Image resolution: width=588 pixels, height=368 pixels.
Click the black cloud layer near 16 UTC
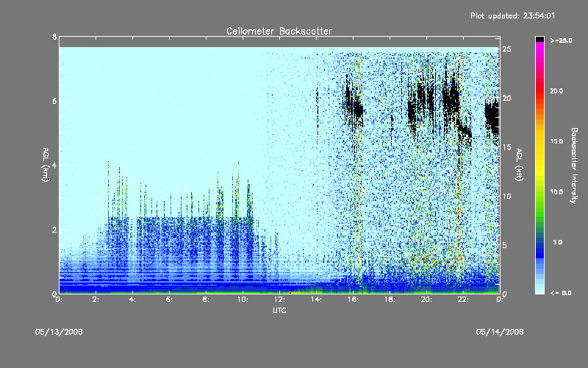[x=354, y=105]
